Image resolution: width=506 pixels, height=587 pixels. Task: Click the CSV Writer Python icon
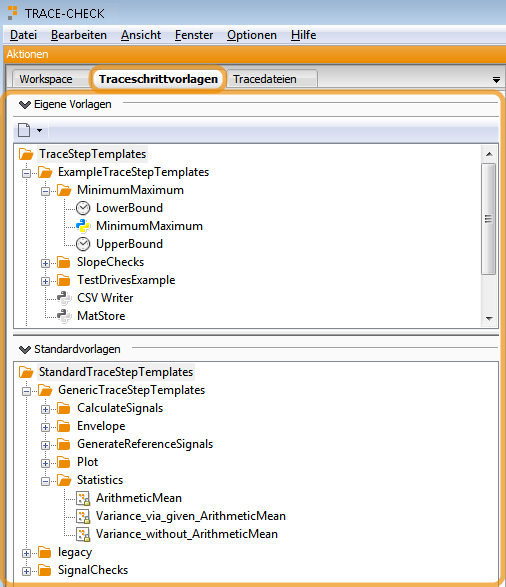[64, 298]
